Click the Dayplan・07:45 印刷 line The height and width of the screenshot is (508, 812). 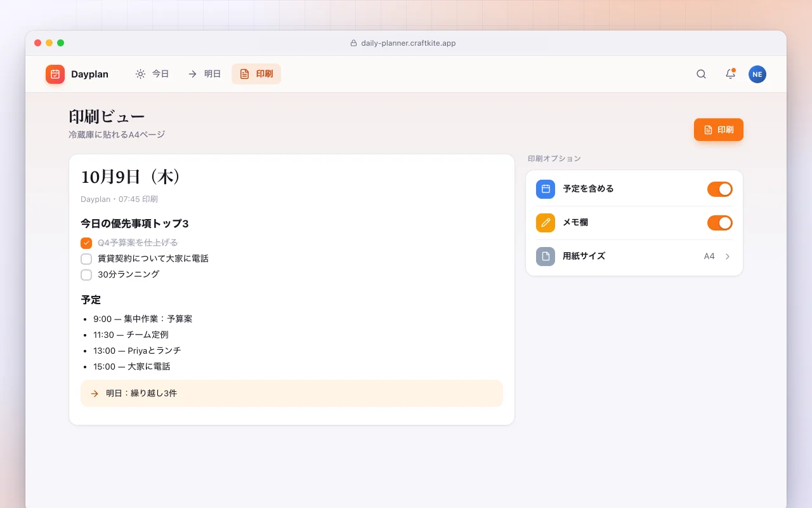[119, 199]
